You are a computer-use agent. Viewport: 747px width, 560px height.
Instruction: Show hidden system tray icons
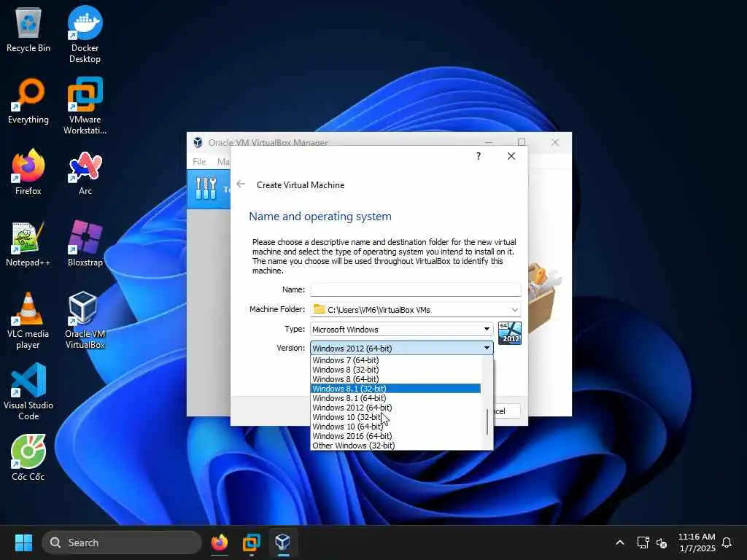[x=620, y=542]
